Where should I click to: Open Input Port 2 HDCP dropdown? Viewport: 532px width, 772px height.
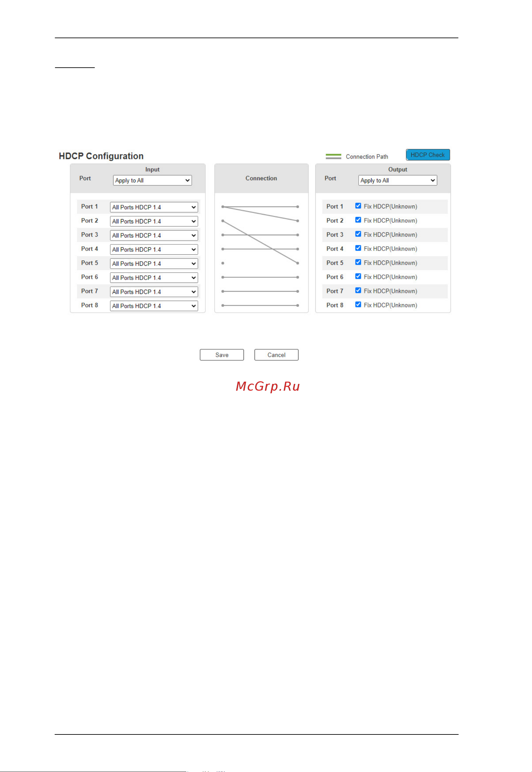pos(154,221)
